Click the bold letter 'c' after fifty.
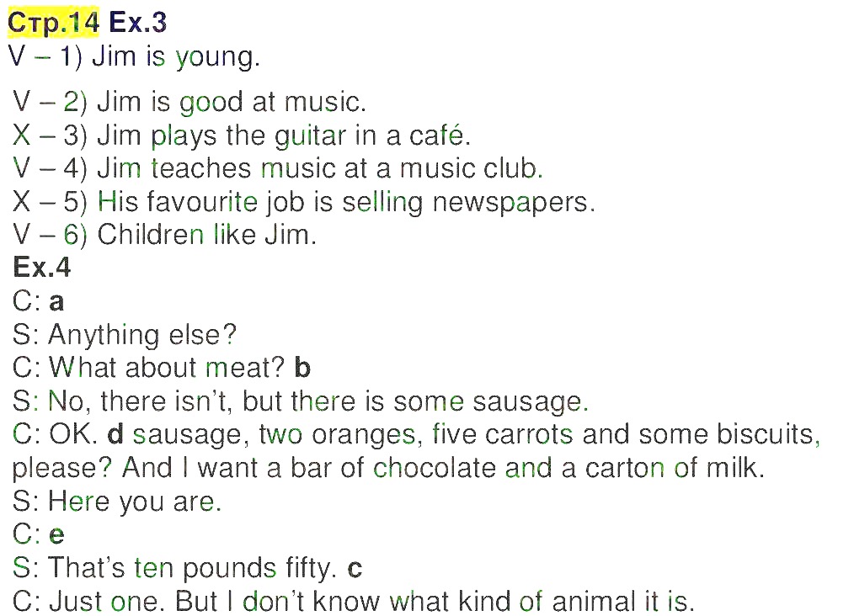The height and width of the screenshot is (616, 854). (355, 569)
